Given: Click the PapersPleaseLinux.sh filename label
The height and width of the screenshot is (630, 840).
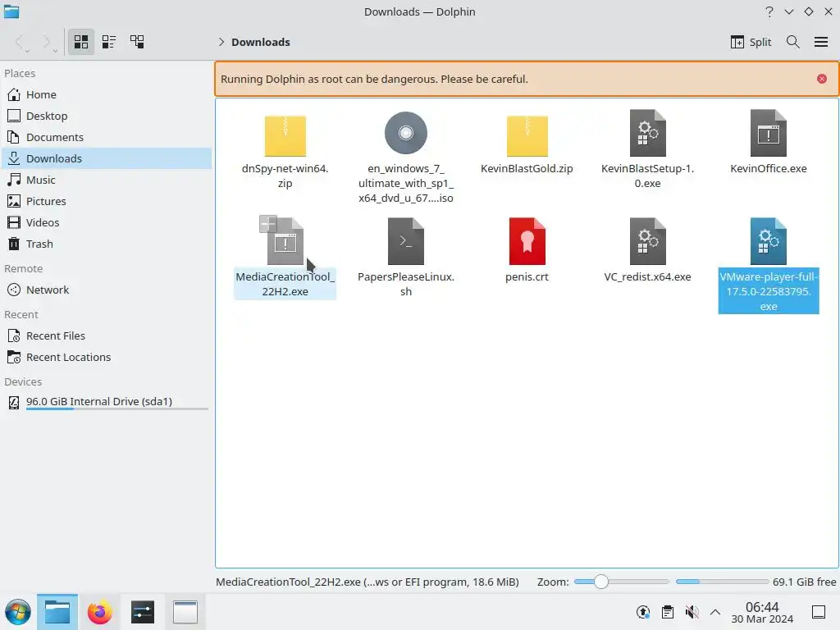Looking at the screenshot, I should pyautogui.click(x=405, y=285).
